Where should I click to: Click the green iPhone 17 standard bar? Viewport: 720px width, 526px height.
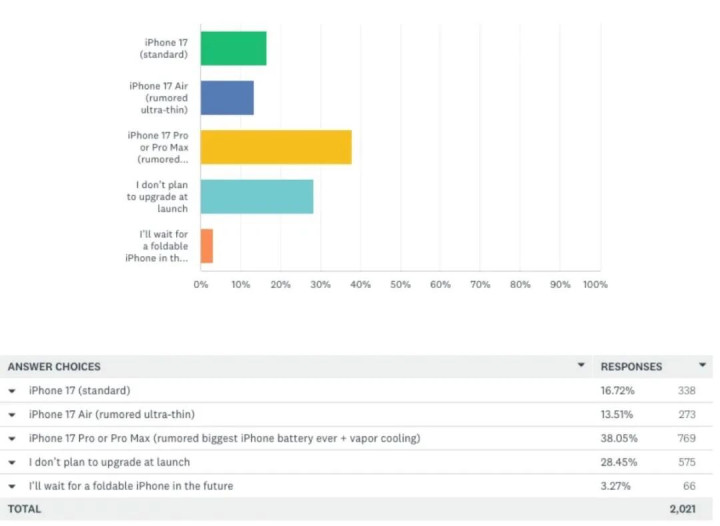[233, 48]
